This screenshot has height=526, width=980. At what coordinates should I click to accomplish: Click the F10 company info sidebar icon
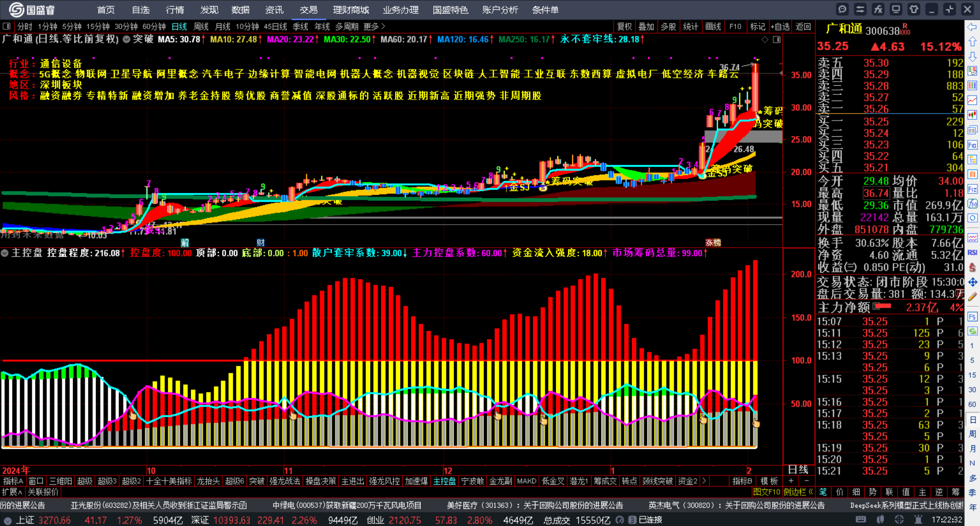pyautogui.click(x=972, y=145)
